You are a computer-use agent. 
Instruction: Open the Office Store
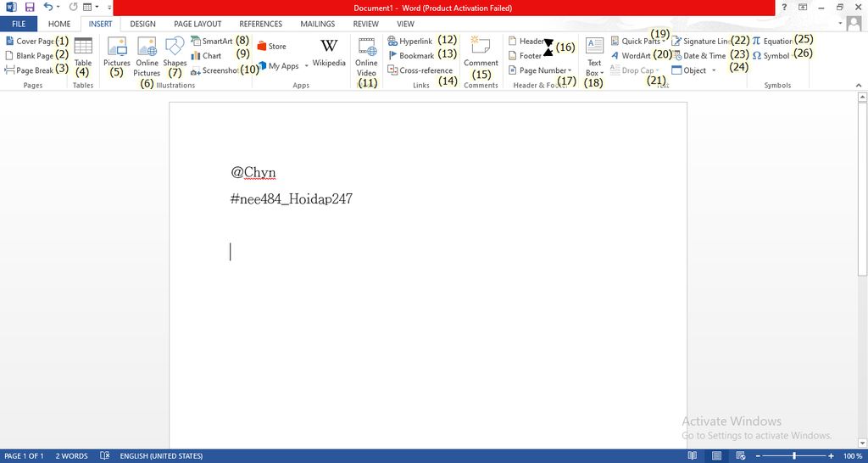pyautogui.click(x=272, y=47)
